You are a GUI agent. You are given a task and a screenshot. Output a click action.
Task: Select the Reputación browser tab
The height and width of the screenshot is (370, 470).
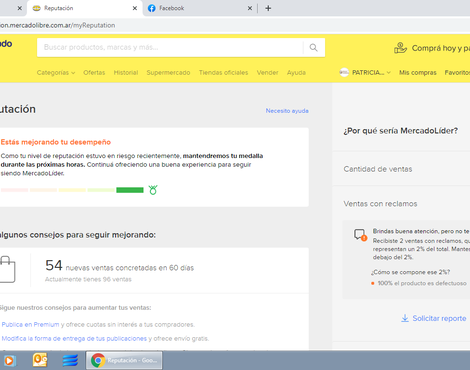(85, 8)
